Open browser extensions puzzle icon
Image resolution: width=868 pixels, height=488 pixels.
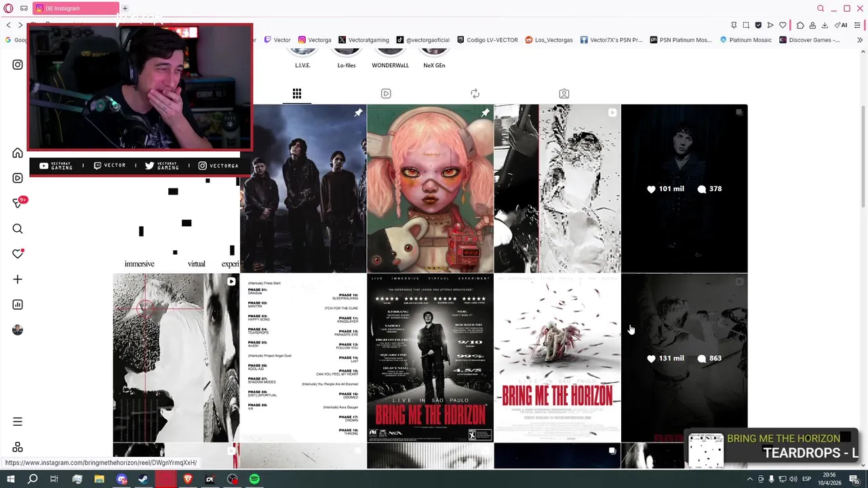point(800,25)
